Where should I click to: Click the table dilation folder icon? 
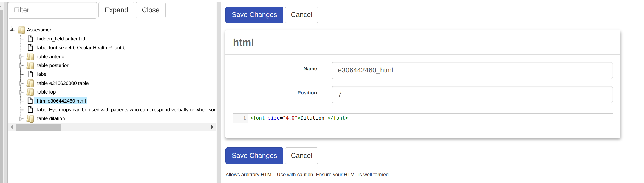coord(30,118)
